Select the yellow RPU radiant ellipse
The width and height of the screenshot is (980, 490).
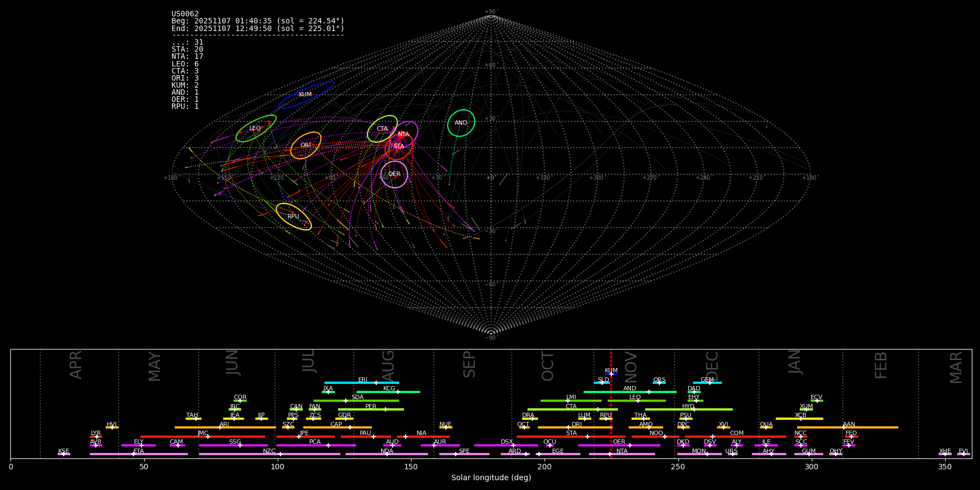click(x=293, y=217)
